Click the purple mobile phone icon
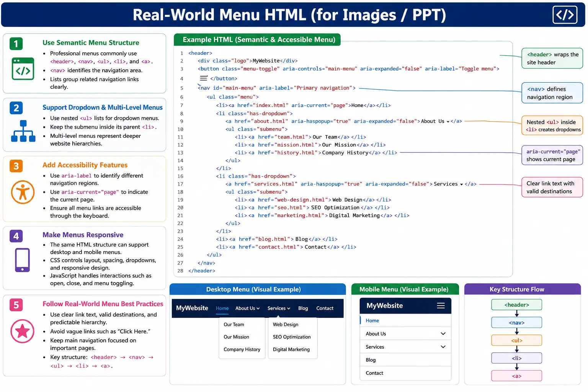 point(22,260)
